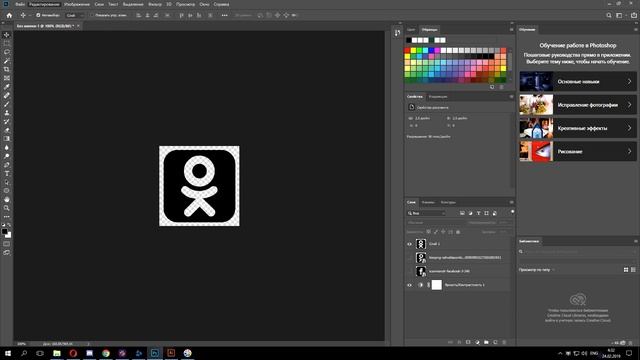Screen dimensions: 640x360
Task: Open the Редактирование menu
Action: click(x=44, y=4)
